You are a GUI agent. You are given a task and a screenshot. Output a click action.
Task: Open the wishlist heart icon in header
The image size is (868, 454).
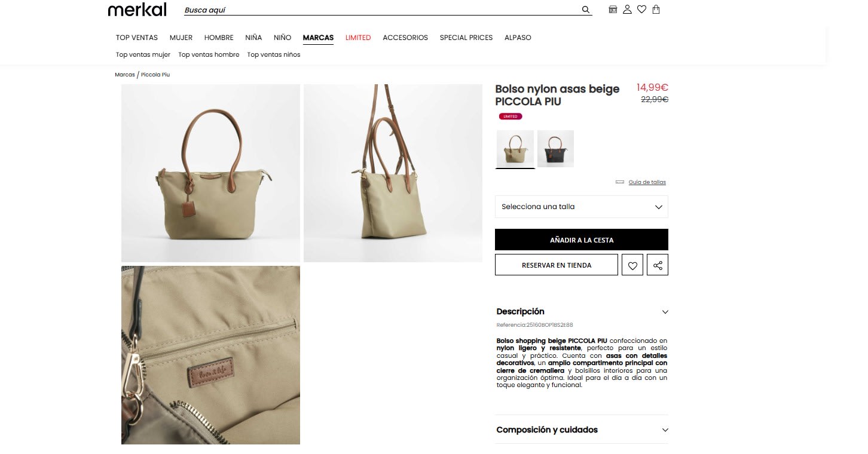click(641, 10)
